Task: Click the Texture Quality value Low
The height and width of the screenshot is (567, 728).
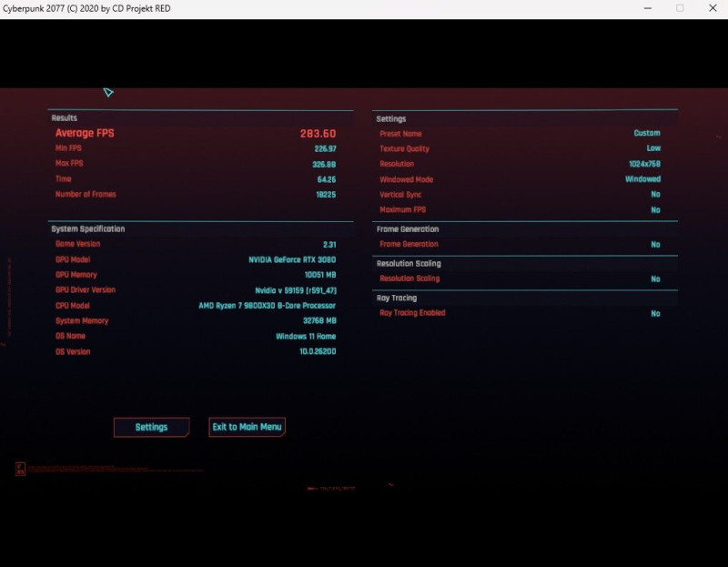Action: 653,148
